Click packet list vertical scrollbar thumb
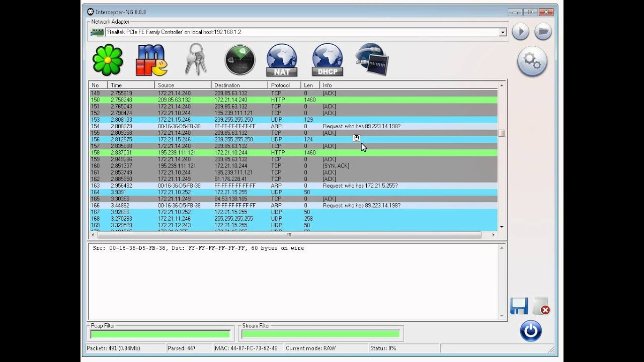 (501, 133)
